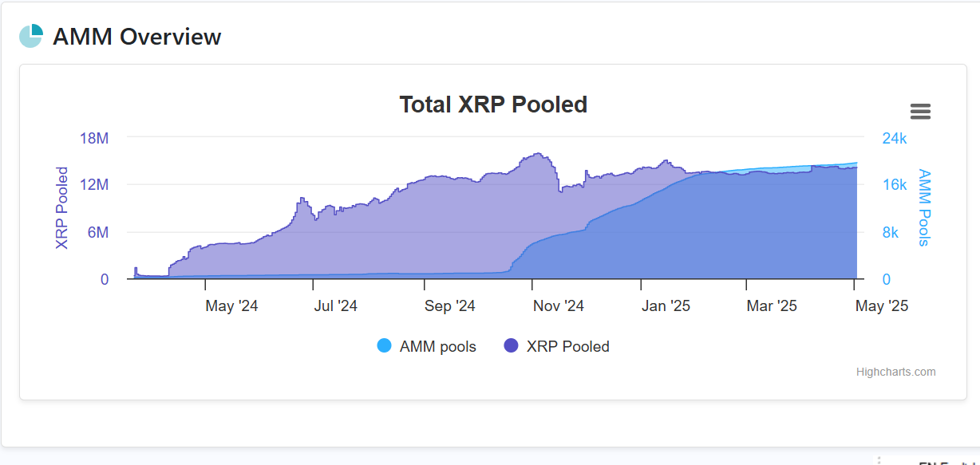Click the Sep '24 x-axis label

click(x=449, y=305)
